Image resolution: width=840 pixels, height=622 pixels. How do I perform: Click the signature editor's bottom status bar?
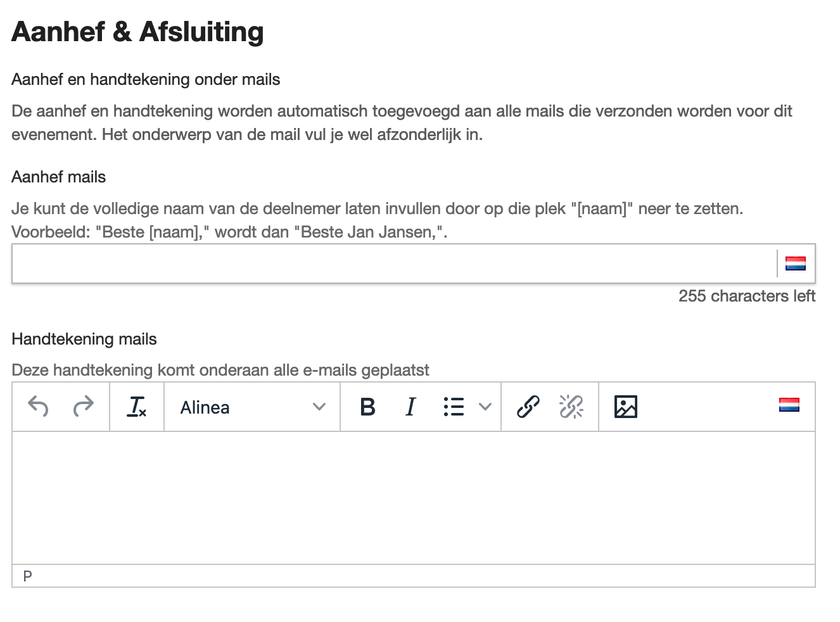(412, 576)
